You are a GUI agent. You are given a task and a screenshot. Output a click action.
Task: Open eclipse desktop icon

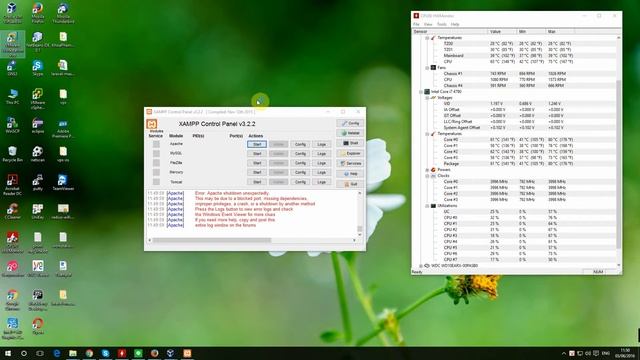pyautogui.click(x=38, y=126)
